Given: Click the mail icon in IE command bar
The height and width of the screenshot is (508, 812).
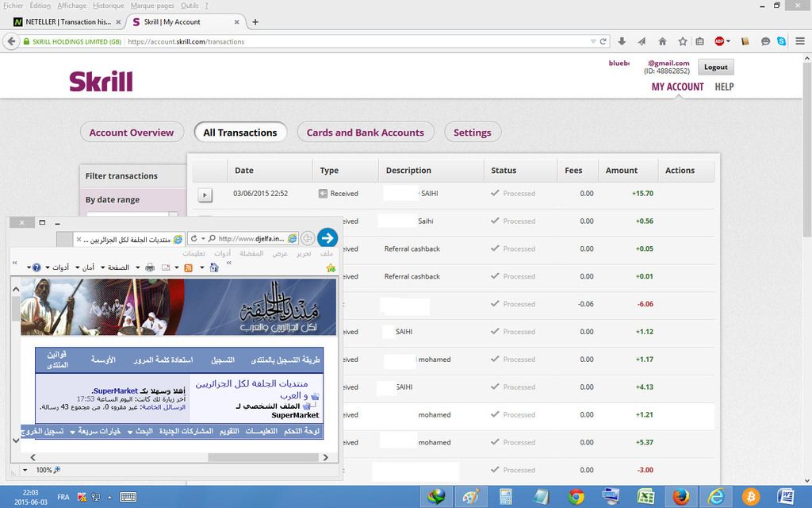Looking at the screenshot, I should click(166, 267).
